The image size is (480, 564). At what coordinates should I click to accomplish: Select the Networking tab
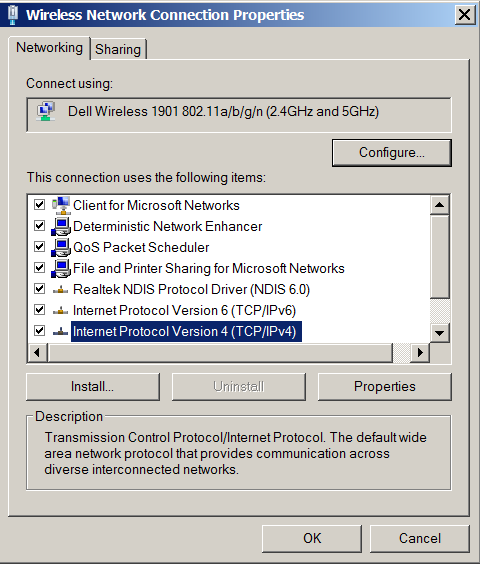pos(49,47)
